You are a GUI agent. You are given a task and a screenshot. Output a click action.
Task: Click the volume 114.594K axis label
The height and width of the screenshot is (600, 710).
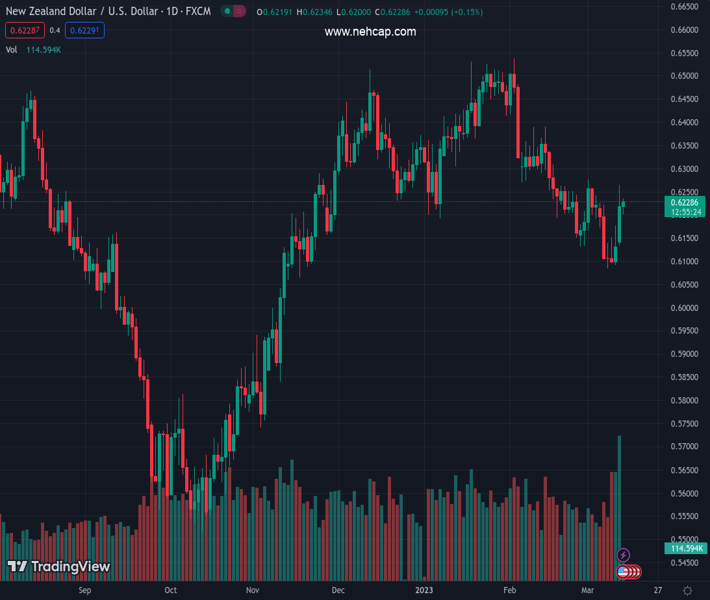[685, 548]
